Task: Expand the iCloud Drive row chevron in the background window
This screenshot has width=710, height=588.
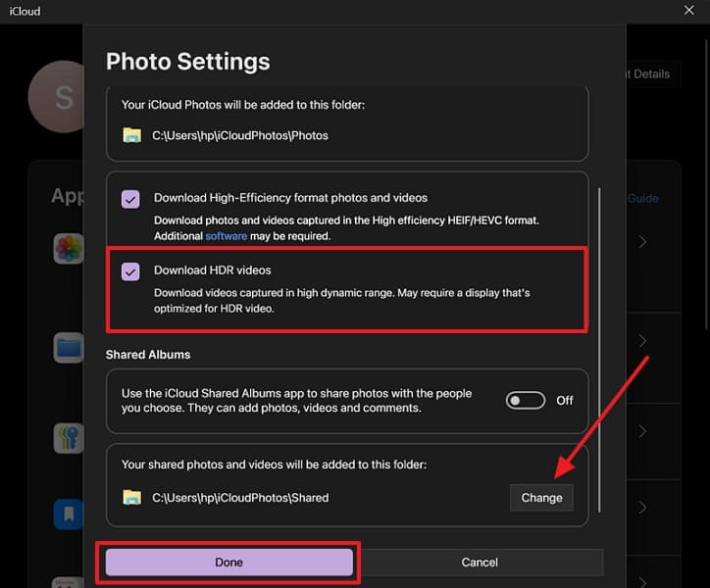Action: pyautogui.click(x=642, y=341)
